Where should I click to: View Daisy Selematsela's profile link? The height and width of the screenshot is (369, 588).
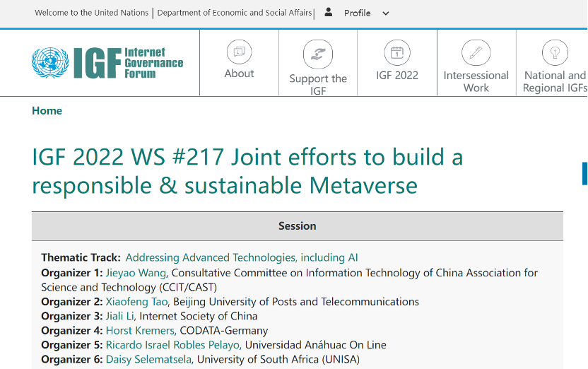point(149,360)
